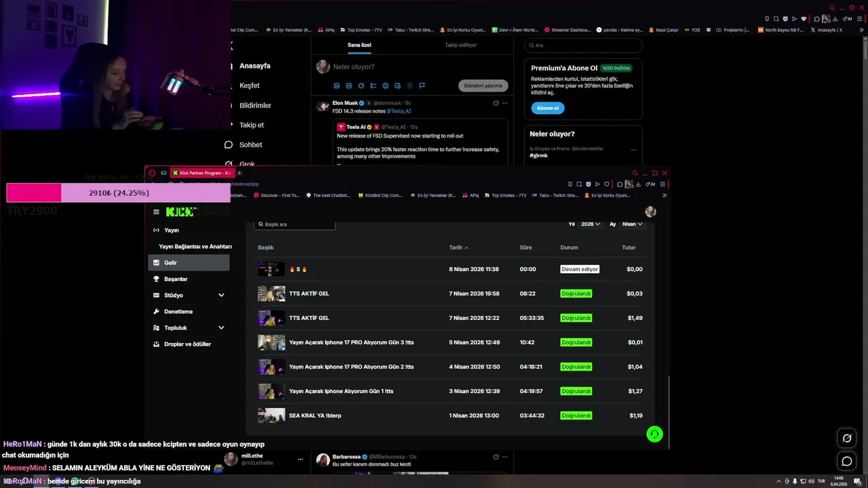
Task: Open Droplar ve ödüller sidebar item
Action: coord(189,344)
